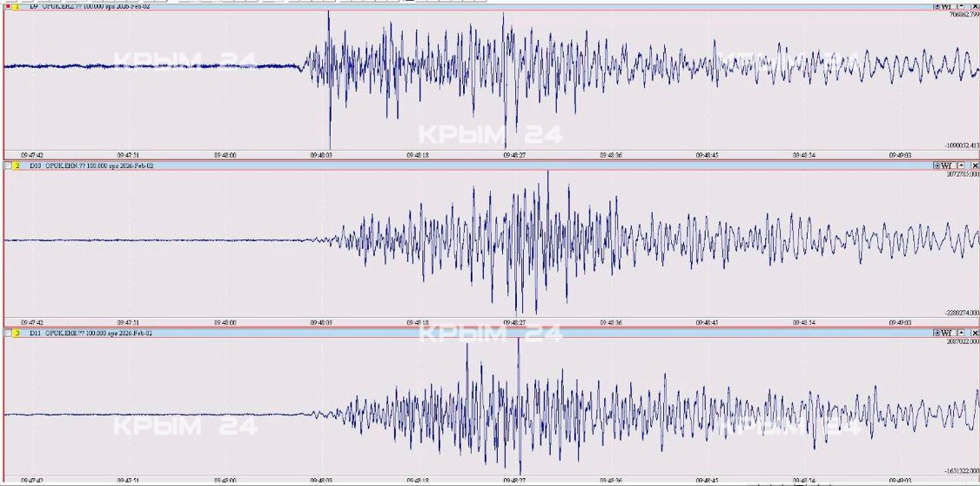The width and height of the screenshot is (980, 486).
Task: Toggle the red checkbox on trace 1 header
Action: (7, 6)
